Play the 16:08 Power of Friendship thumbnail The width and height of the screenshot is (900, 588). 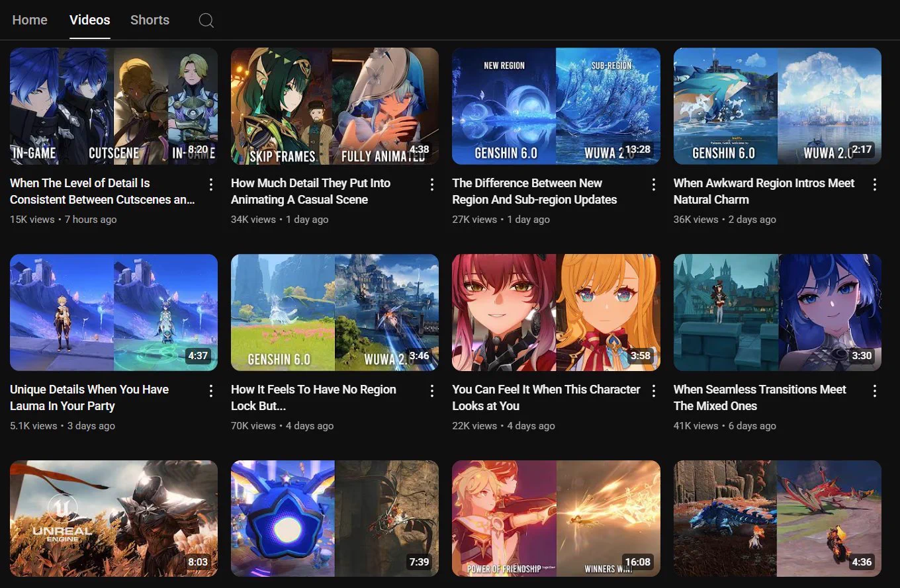[x=556, y=519]
